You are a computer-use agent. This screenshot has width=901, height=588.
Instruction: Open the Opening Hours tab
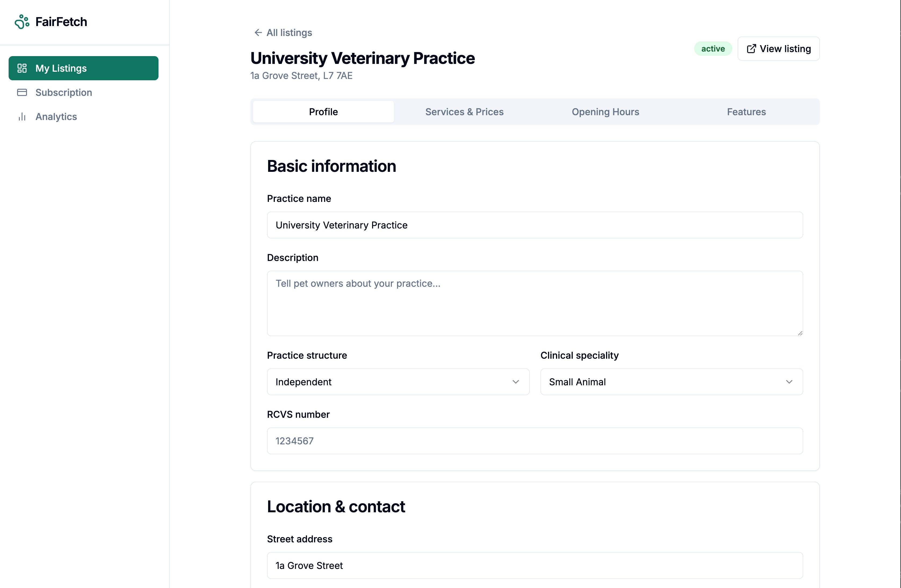(x=605, y=112)
